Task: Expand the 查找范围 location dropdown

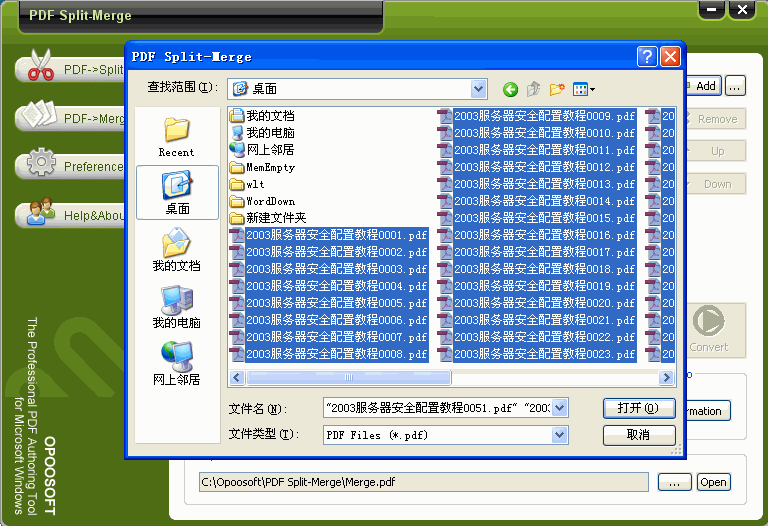Action: tap(478, 89)
